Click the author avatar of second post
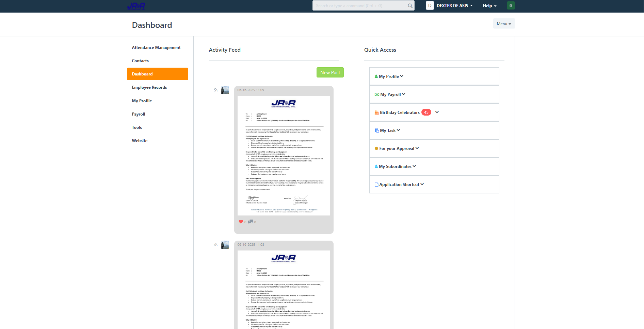This screenshot has height=329, width=644. (x=225, y=245)
